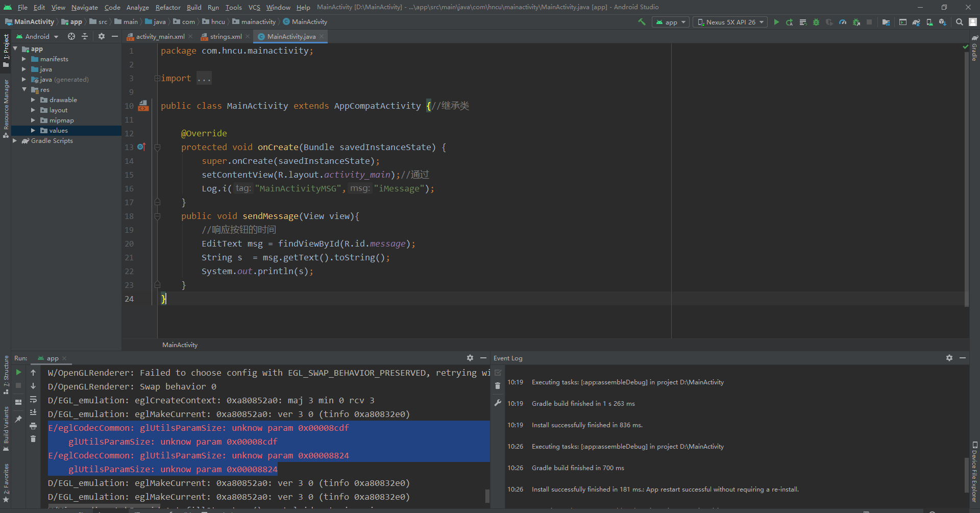Click the Search Everywhere magnifier icon
This screenshot has width=980, height=513.
pyautogui.click(x=960, y=22)
